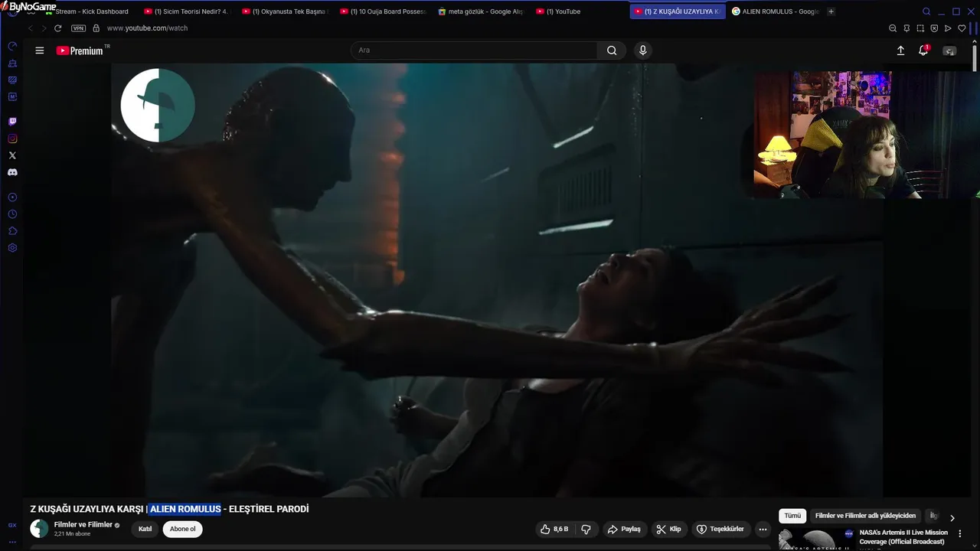Switch to meta gözlük Google tab

[x=481, y=11]
